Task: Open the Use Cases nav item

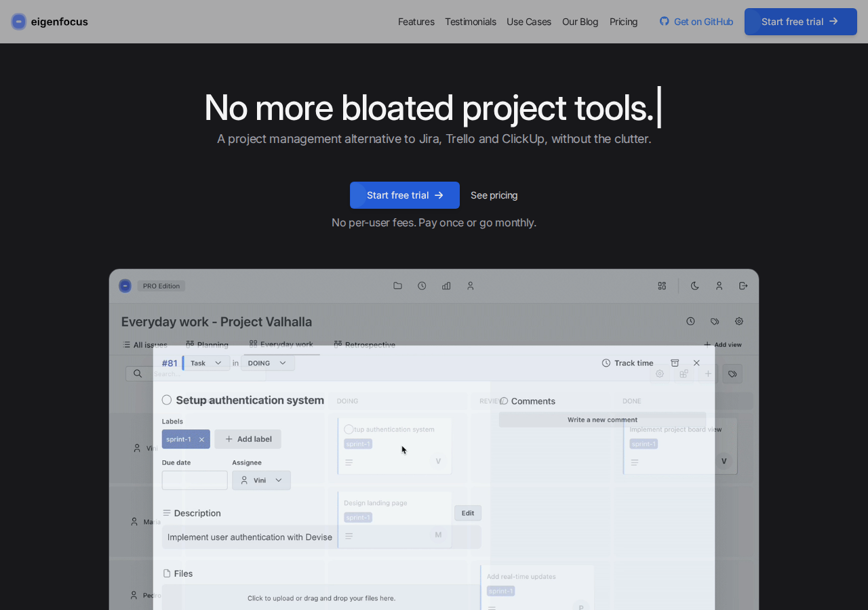Action: pyautogui.click(x=529, y=22)
